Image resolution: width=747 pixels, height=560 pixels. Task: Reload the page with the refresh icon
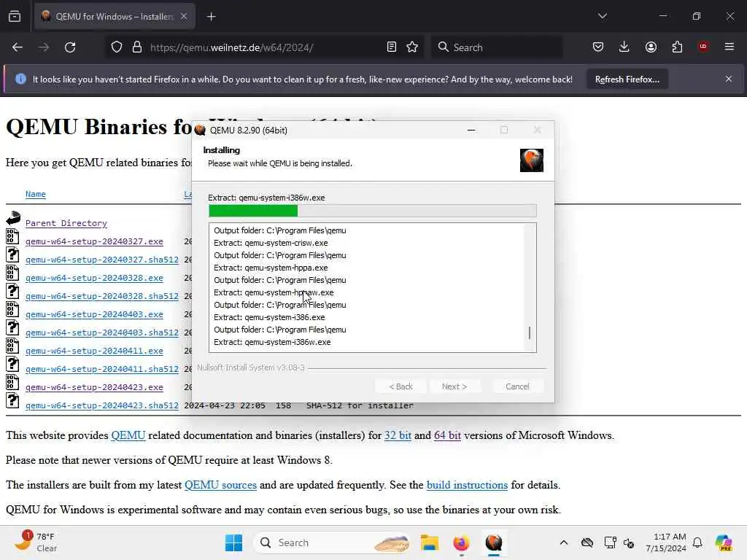[70, 47]
